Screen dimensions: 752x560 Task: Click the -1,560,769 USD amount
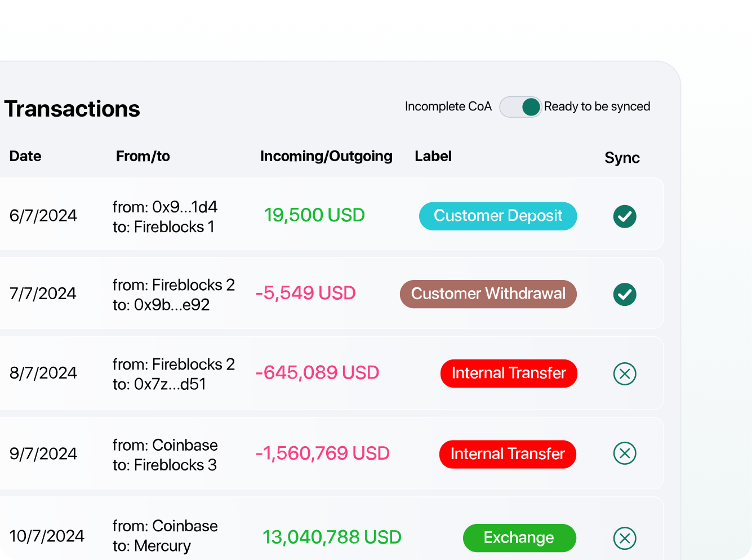click(x=322, y=454)
